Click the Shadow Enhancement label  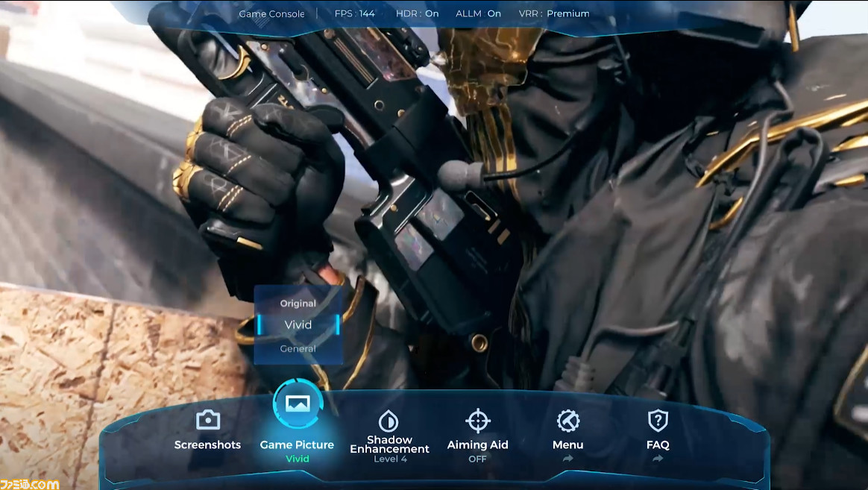(x=390, y=444)
